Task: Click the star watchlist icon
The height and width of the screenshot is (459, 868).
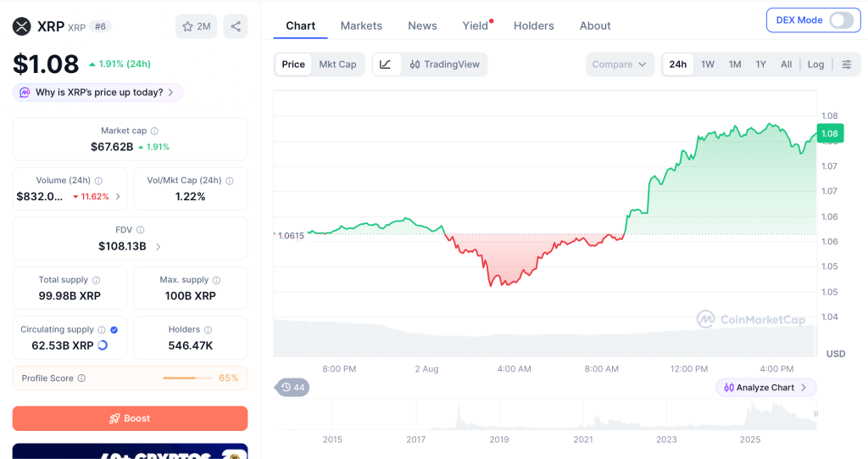Action: click(187, 26)
